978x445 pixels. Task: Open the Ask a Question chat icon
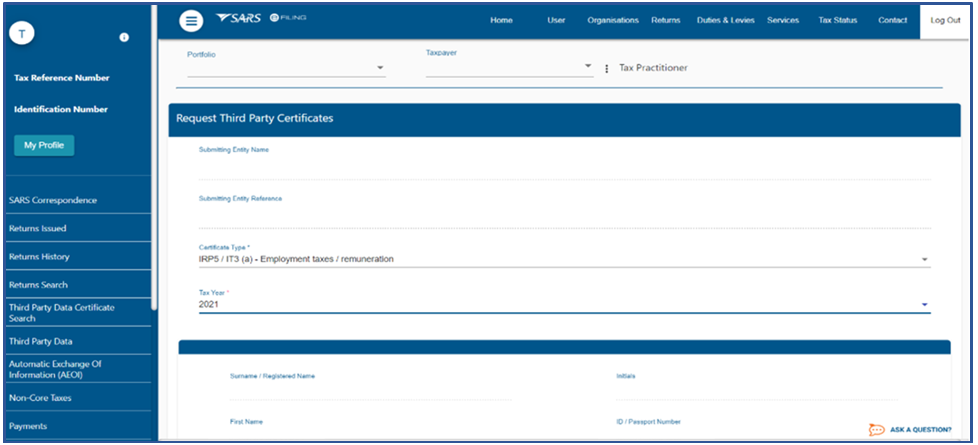click(x=876, y=429)
